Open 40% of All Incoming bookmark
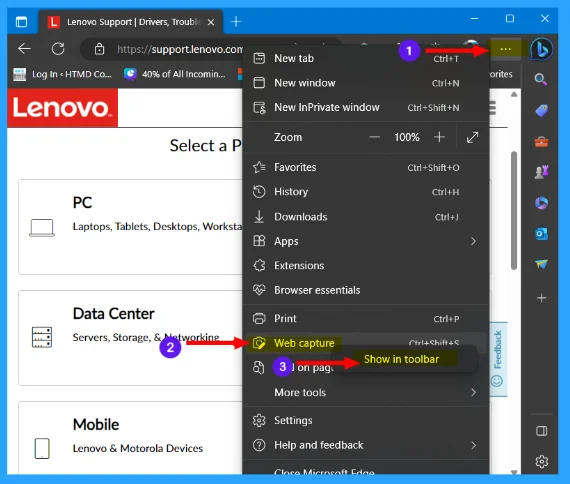 coord(175,74)
